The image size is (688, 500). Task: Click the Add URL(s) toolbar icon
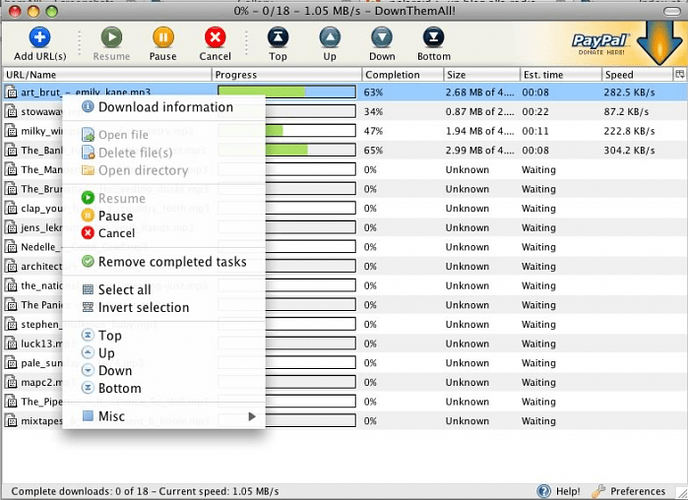point(40,37)
